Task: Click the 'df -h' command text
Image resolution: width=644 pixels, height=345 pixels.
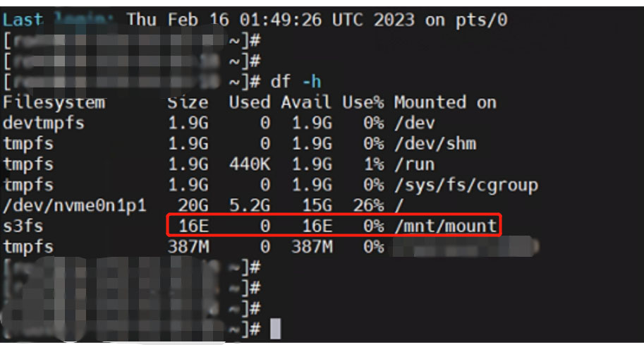Action: 296,82
